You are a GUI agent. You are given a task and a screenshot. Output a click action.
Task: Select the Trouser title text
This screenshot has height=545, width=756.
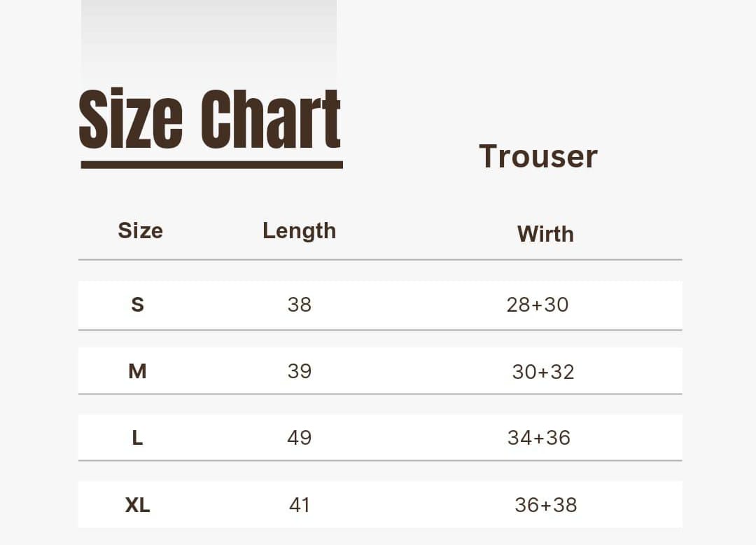pos(538,156)
